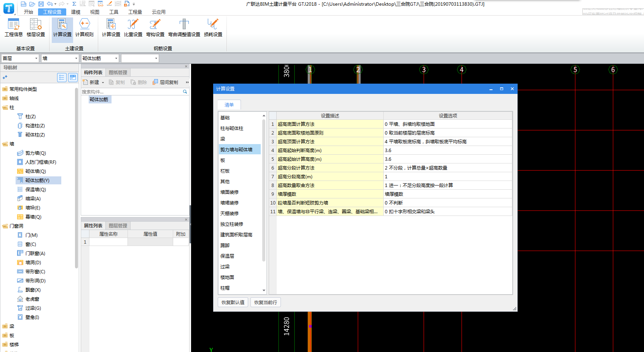
Task: Open 比重设置 ribbon icon
Action: tap(133, 28)
